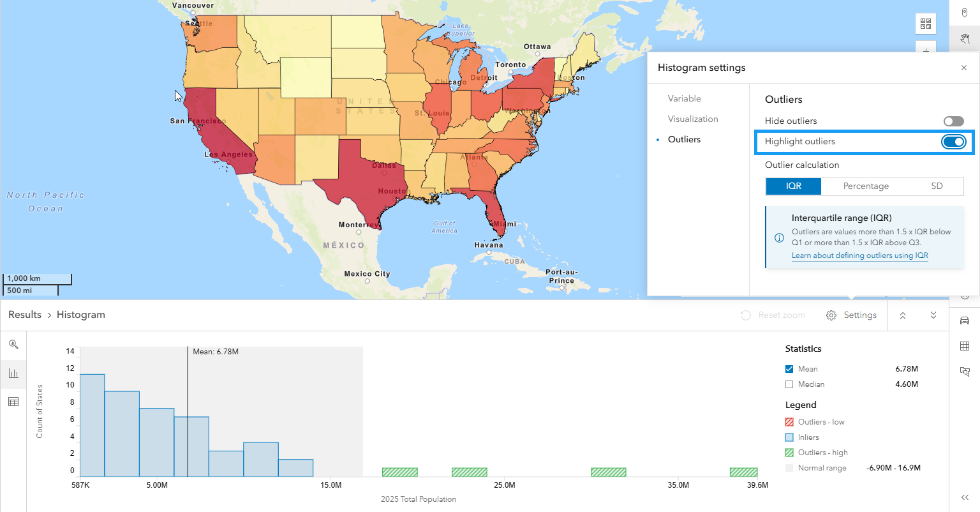Uncheck the Mean statistic checkbox
This screenshot has height=512, width=980.
[x=789, y=369]
